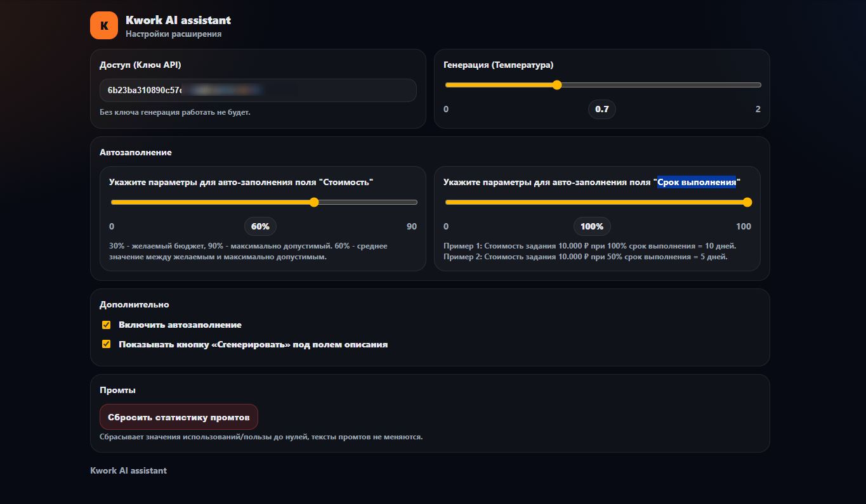Image resolution: width=866 pixels, height=504 pixels.
Task: Click the "Срок выполнения" slider handle
Action: pos(747,202)
